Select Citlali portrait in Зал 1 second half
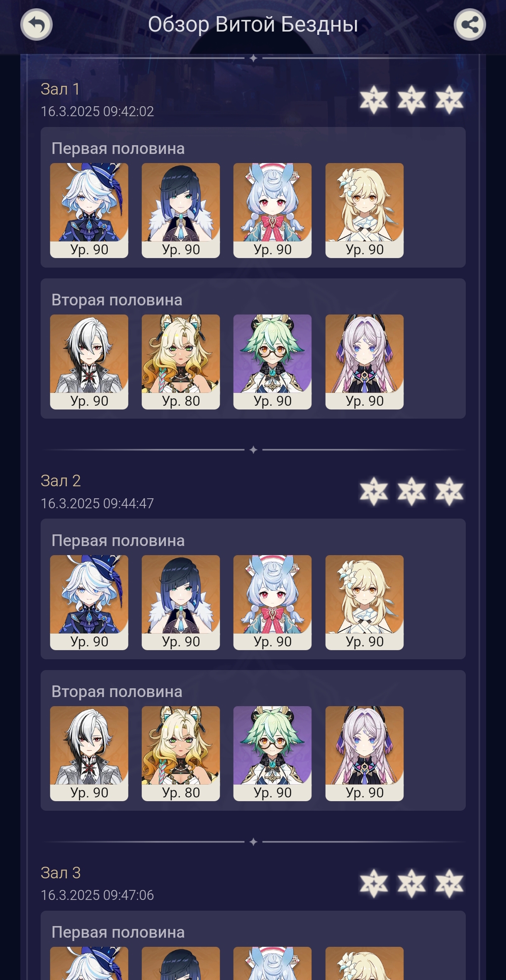 [365, 362]
